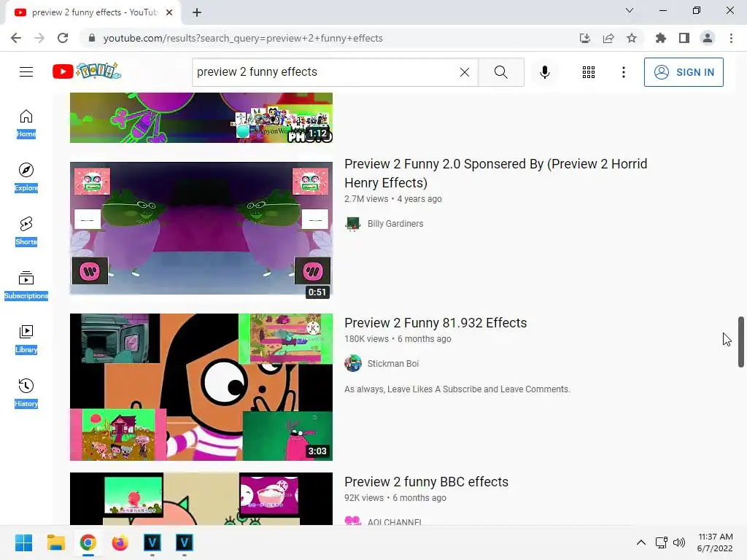
Task: Click the 'As always, Leave Likes' description
Action: [x=457, y=389]
